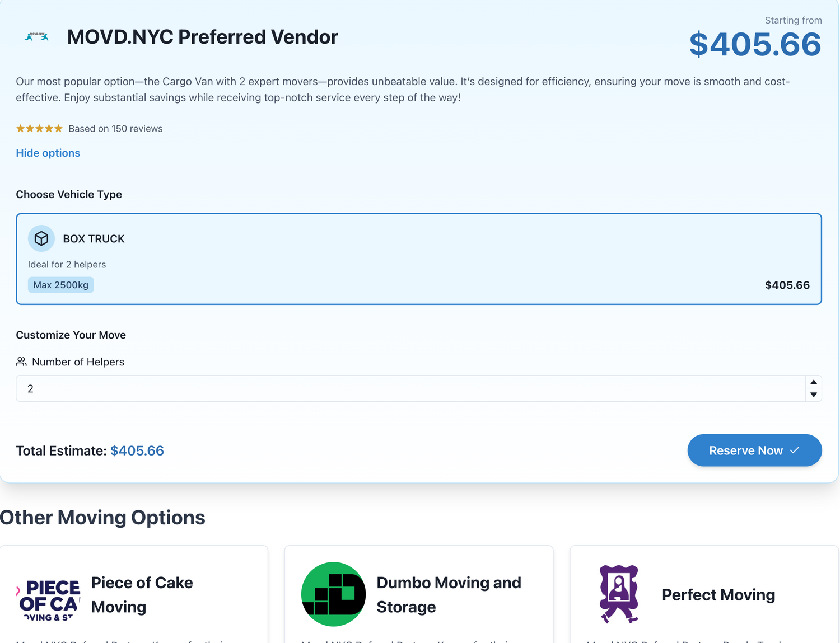840x643 pixels.
Task: Open the Perfect Moving title
Action: (718, 595)
